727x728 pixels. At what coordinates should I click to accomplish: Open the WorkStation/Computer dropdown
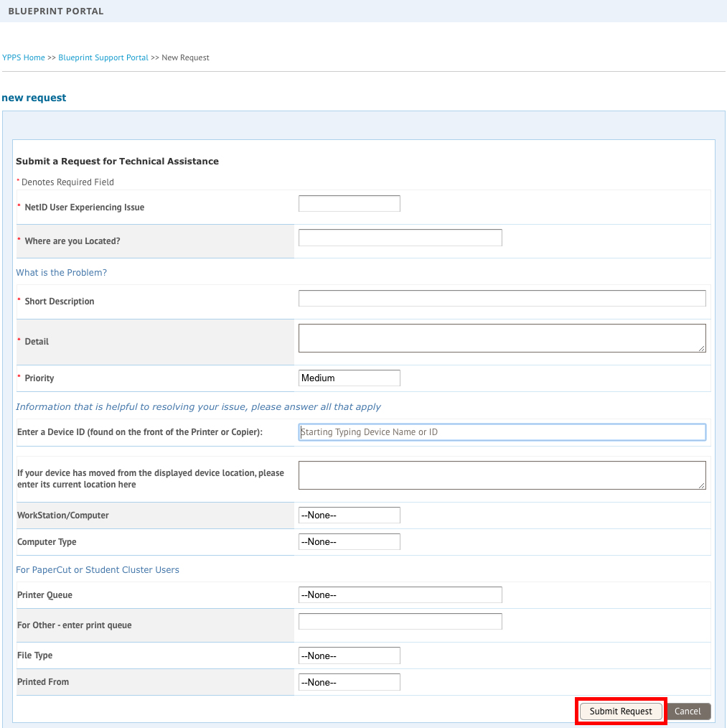tap(349, 515)
